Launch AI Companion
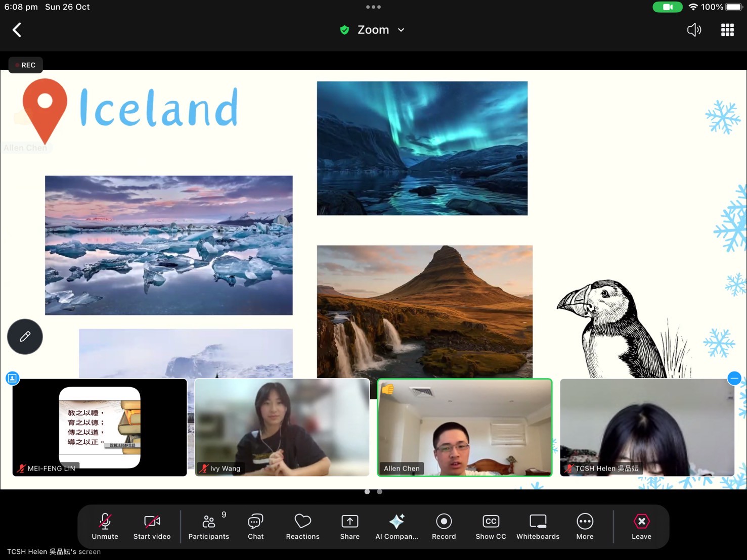Screen dimensions: 747x560 (397, 526)
